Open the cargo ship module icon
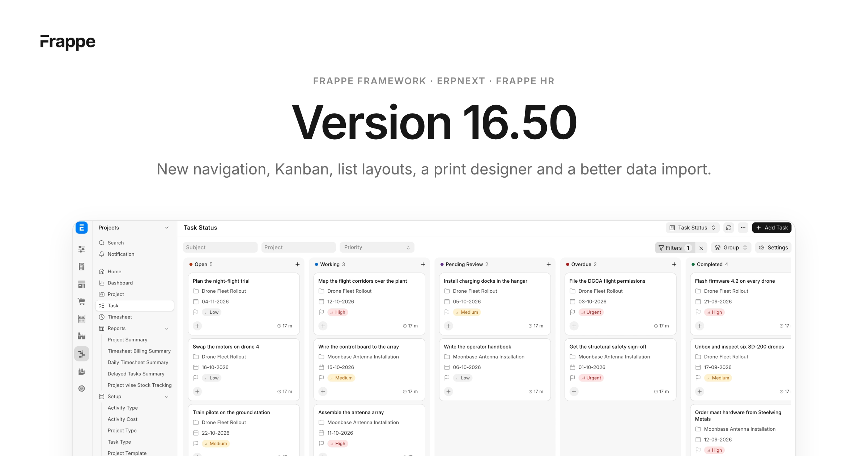The image size is (868, 456). tap(82, 371)
